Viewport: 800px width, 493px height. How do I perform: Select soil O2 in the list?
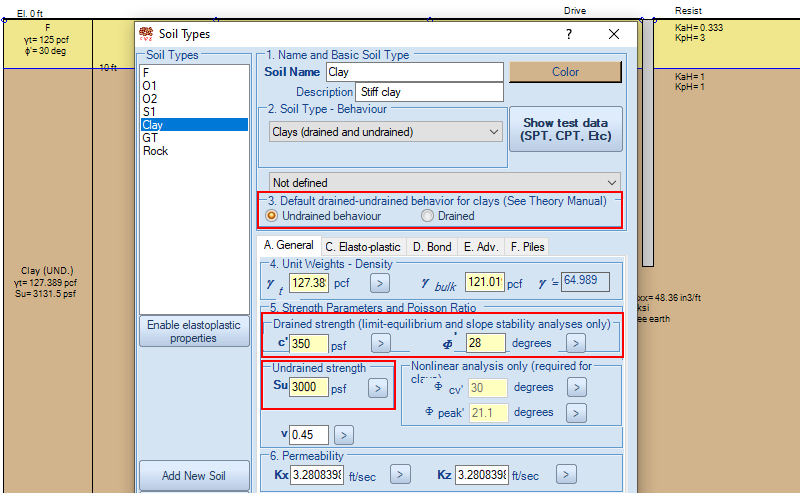click(x=194, y=98)
